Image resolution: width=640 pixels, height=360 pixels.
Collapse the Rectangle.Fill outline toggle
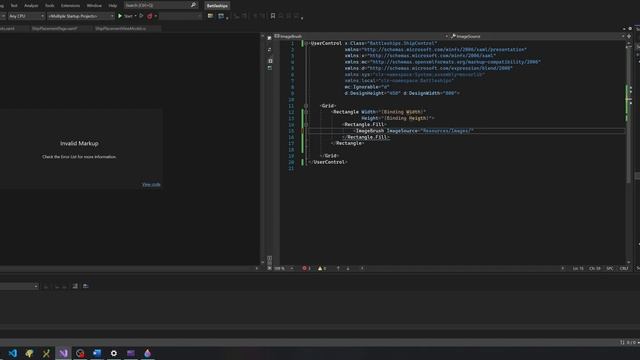306,124
